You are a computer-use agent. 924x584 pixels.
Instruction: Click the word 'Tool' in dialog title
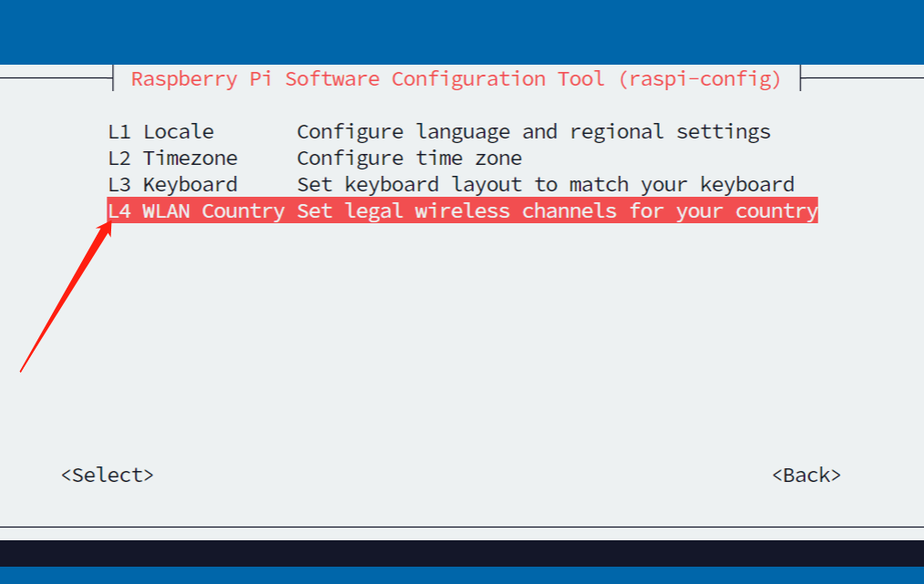coord(581,79)
